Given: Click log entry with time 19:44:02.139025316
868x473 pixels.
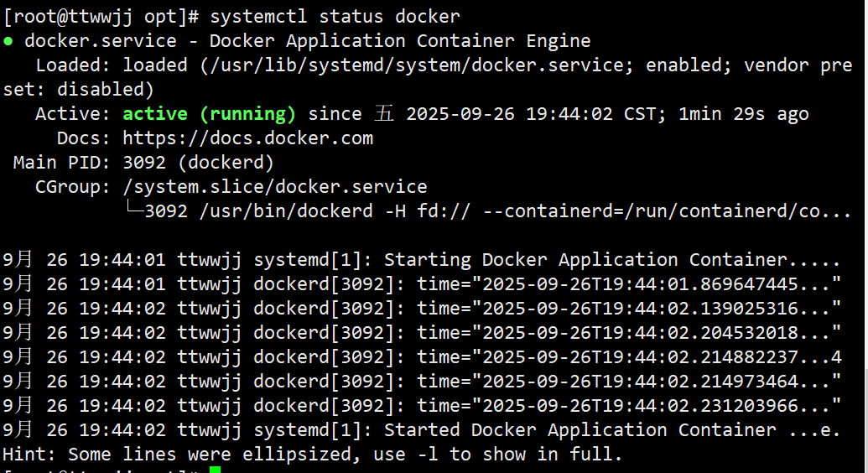Looking at the screenshot, I should coord(422,309).
